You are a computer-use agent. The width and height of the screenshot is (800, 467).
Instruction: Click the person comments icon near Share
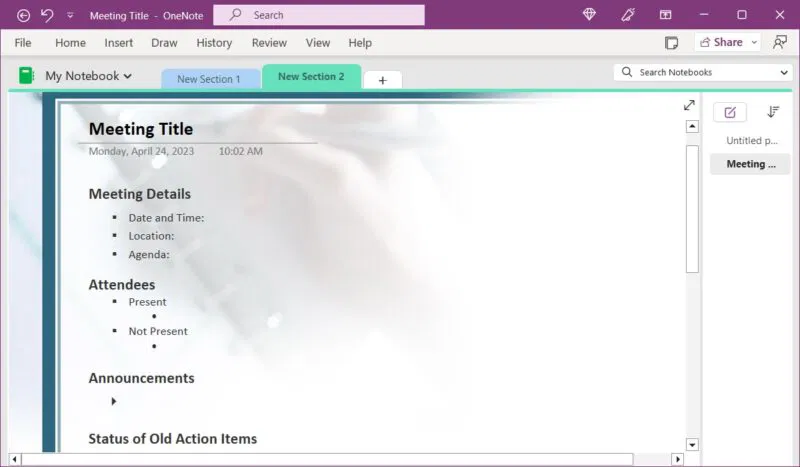click(x=780, y=42)
